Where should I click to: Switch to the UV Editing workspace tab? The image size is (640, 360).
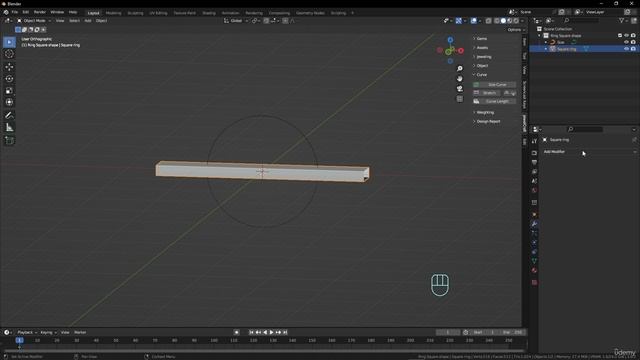coord(158,13)
